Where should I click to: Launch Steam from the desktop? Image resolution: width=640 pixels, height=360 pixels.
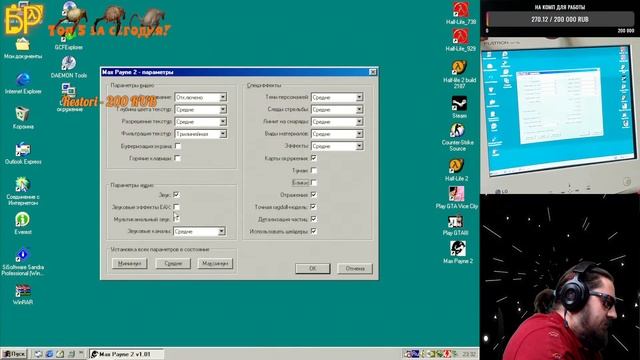(x=459, y=107)
